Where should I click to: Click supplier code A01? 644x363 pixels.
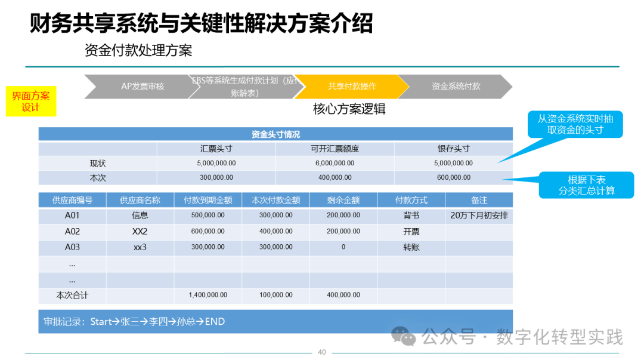click(x=72, y=216)
